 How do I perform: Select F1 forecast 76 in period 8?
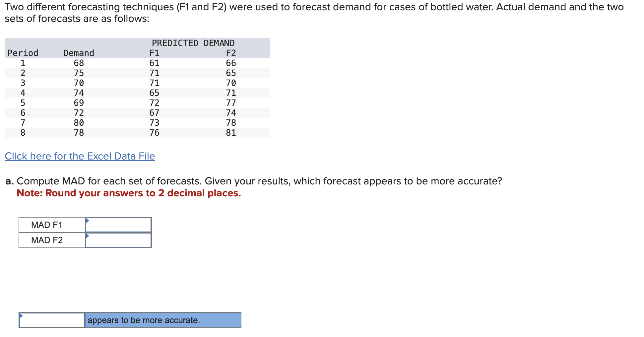coord(154,132)
